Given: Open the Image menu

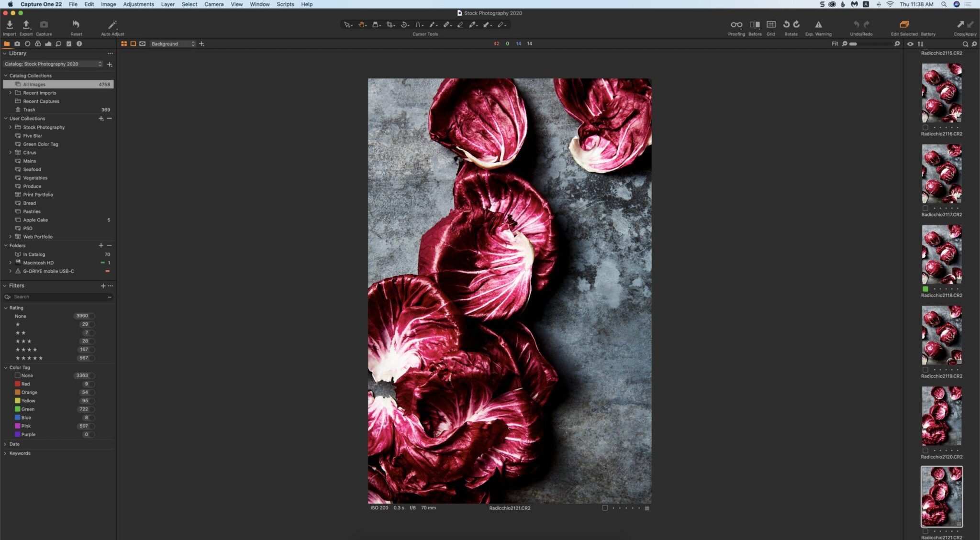Looking at the screenshot, I should (108, 4).
